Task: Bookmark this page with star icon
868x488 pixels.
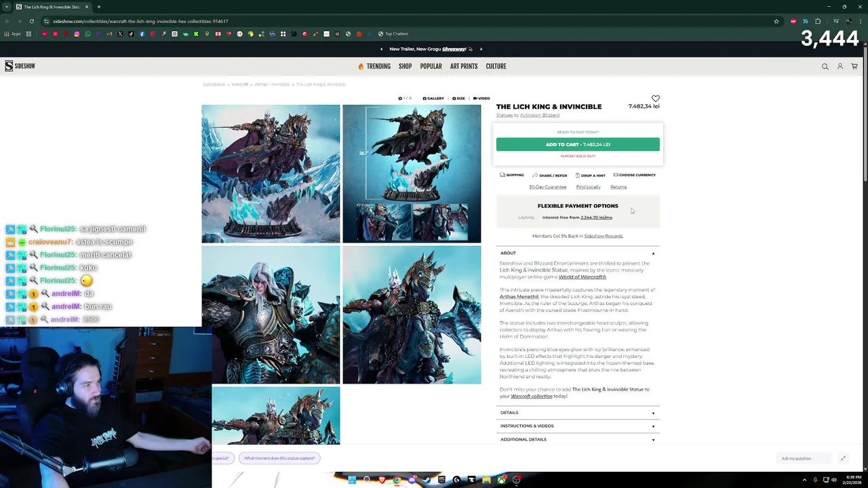Action: coord(776,21)
